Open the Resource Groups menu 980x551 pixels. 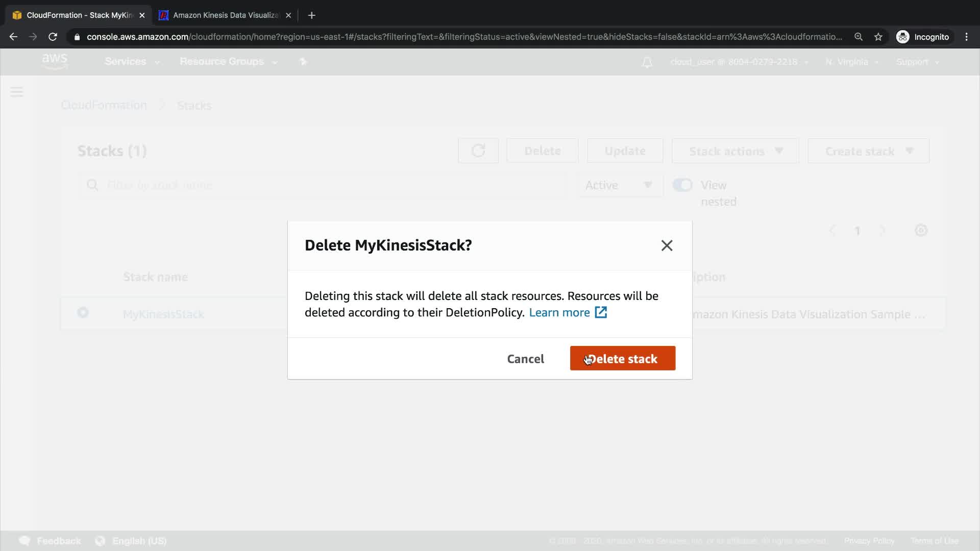(x=228, y=62)
